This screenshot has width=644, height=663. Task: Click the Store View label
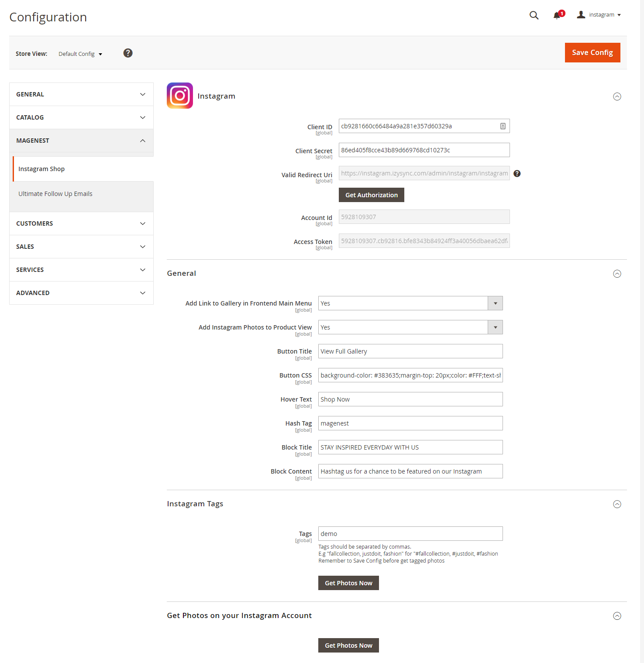click(x=31, y=54)
